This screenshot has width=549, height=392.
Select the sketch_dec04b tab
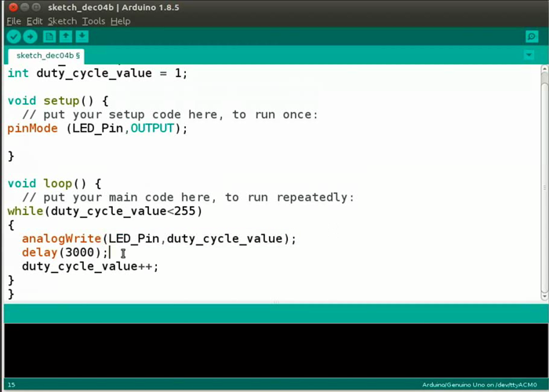48,56
